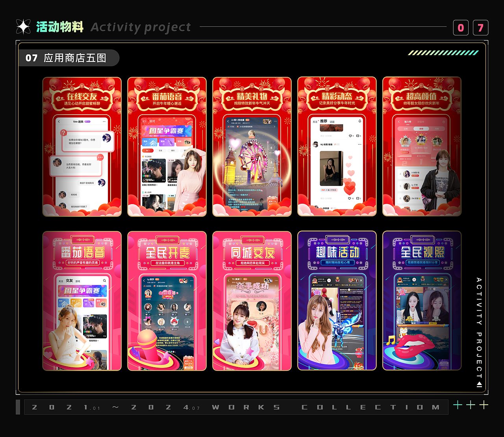This screenshot has height=437, width=504.
Task: Click the pink microphone graphic in 全民开麦 card
Action: [x=148, y=345]
